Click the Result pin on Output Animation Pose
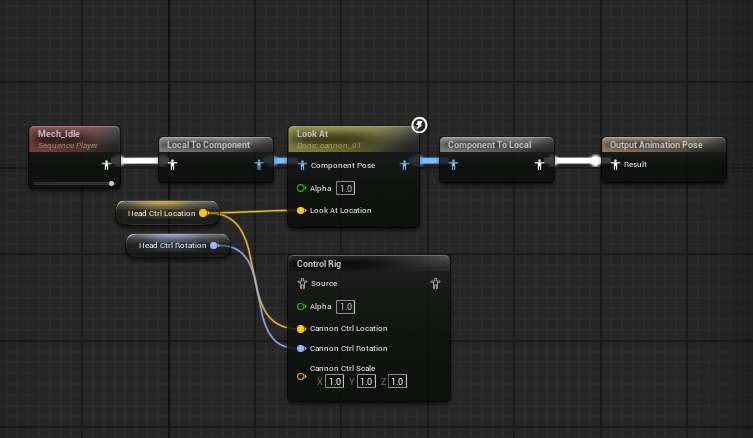 (614, 165)
